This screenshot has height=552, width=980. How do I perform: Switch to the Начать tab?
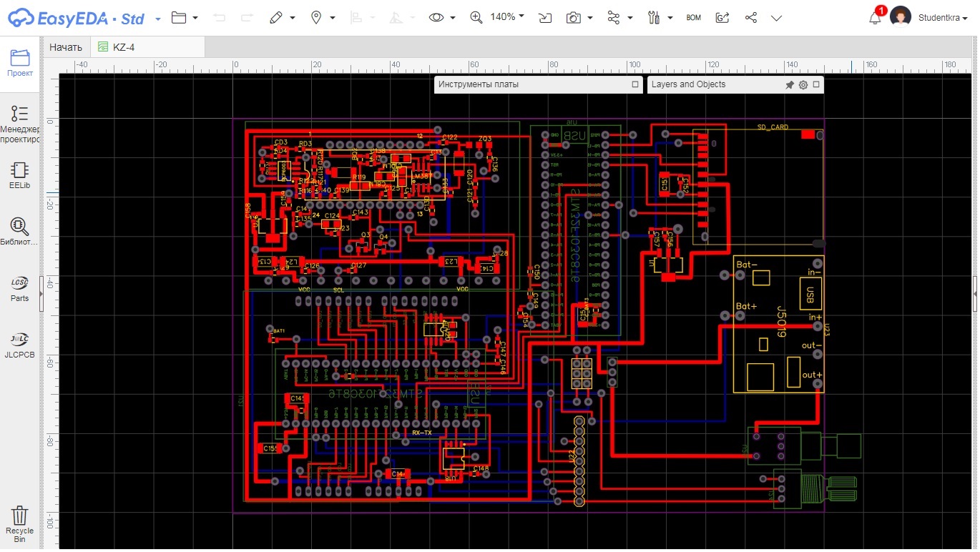pyautogui.click(x=66, y=47)
